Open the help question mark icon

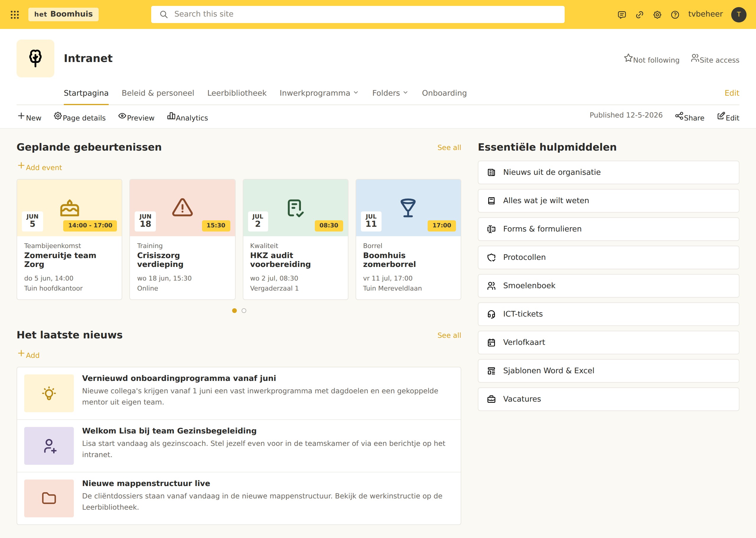[x=675, y=14]
